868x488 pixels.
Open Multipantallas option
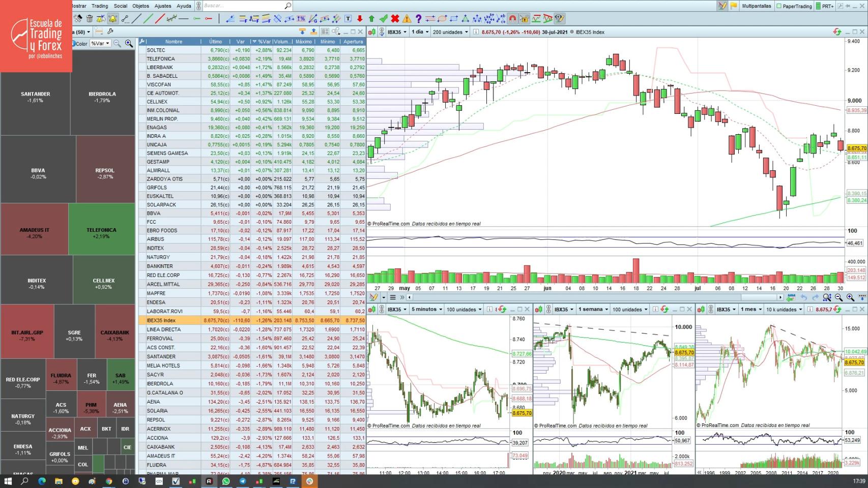(x=757, y=6)
